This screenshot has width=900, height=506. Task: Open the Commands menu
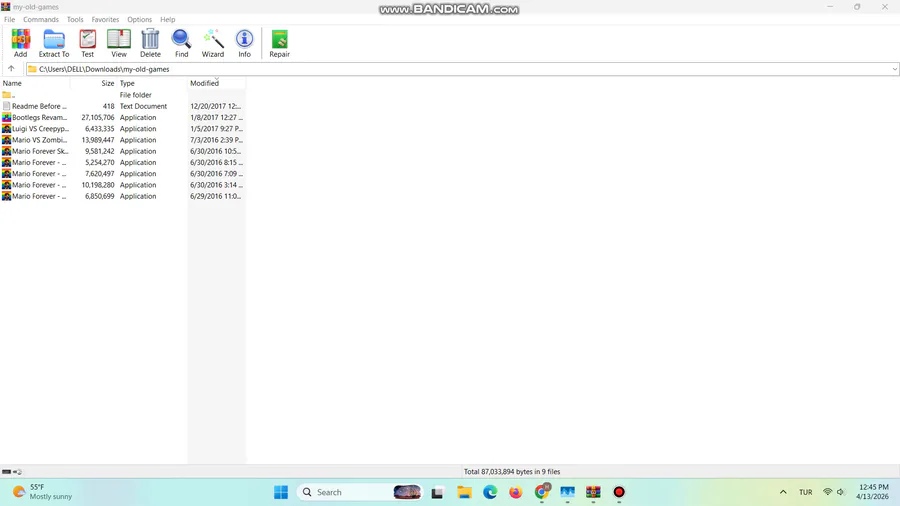pyautogui.click(x=41, y=20)
